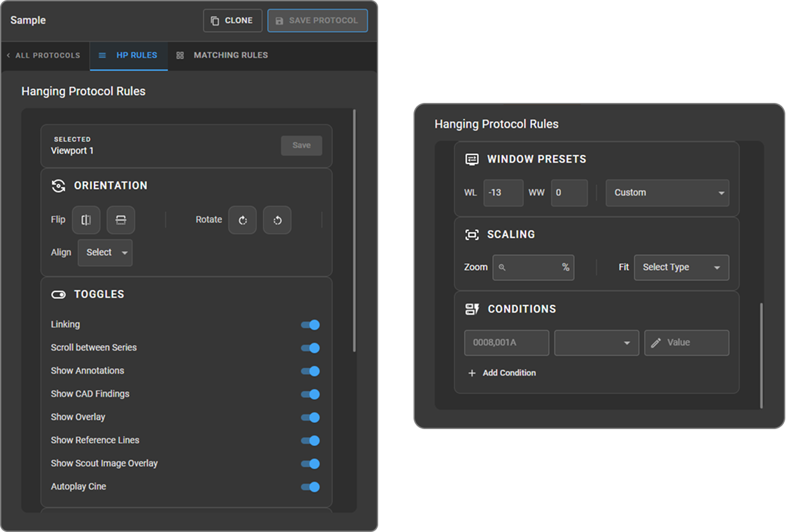793x532 pixels.
Task: Toggle Show Scout Image Overlay switch
Action: coord(311,464)
